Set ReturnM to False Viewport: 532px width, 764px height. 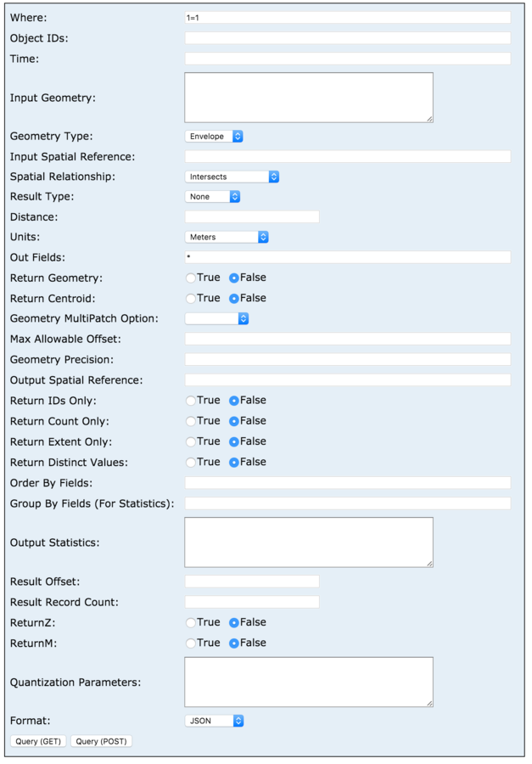coord(234,643)
